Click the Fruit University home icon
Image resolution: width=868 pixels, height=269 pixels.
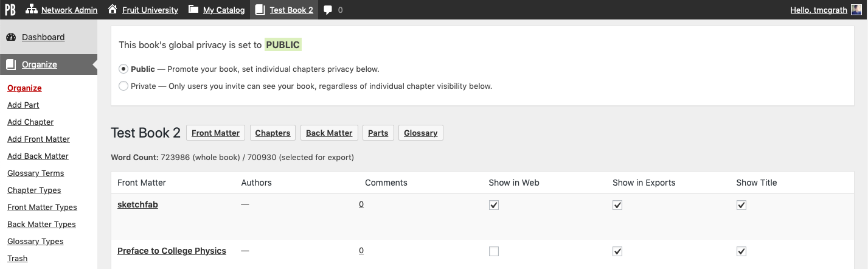point(113,10)
